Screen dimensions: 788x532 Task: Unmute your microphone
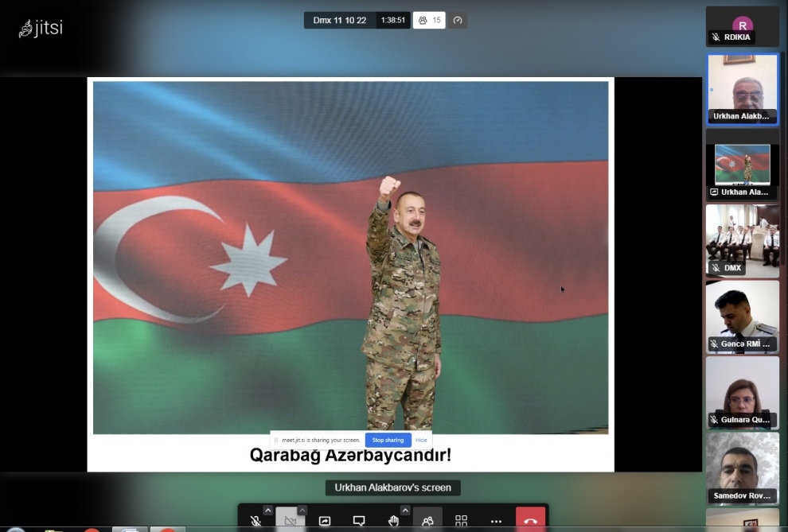(x=256, y=520)
